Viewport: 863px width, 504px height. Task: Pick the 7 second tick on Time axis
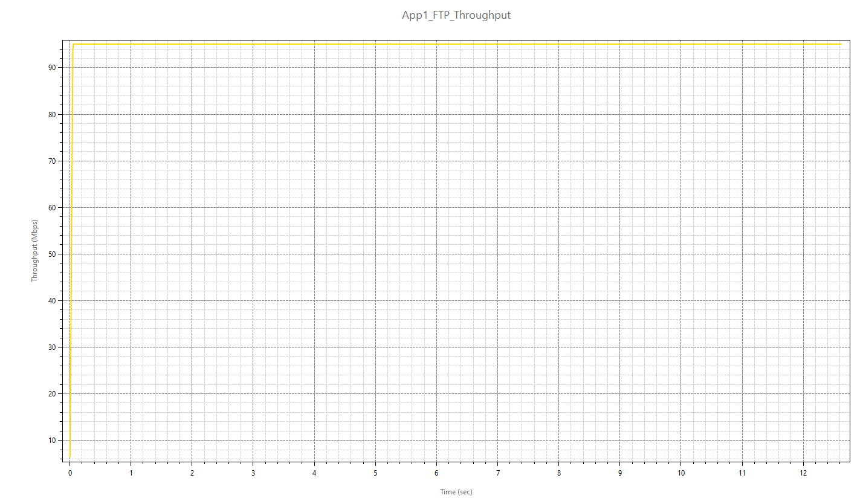pyautogui.click(x=497, y=472)
